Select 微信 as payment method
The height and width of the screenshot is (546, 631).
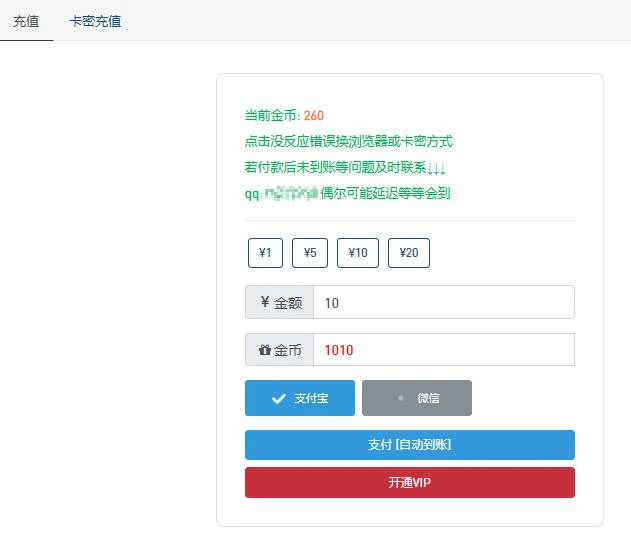tap(417, 398)
